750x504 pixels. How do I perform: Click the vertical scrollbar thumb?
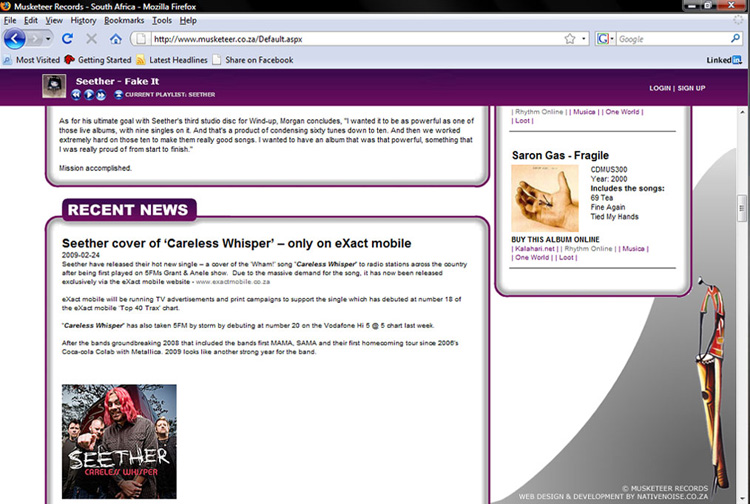[x=742, y=208]
